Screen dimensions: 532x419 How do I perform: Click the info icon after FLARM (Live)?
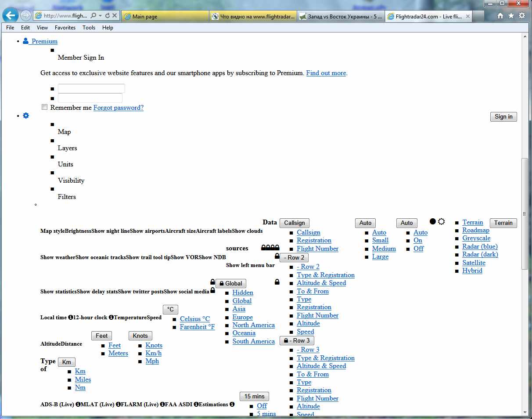tap(162, 405)
